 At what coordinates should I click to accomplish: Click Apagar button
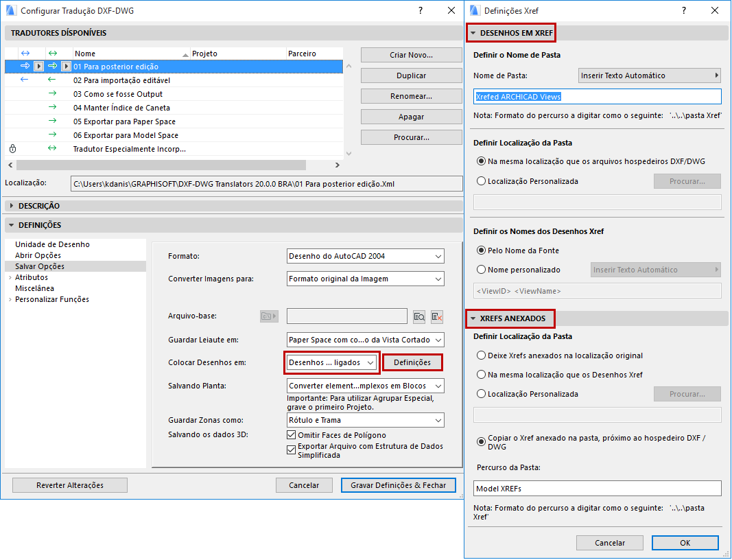click(x=412, y=117)
